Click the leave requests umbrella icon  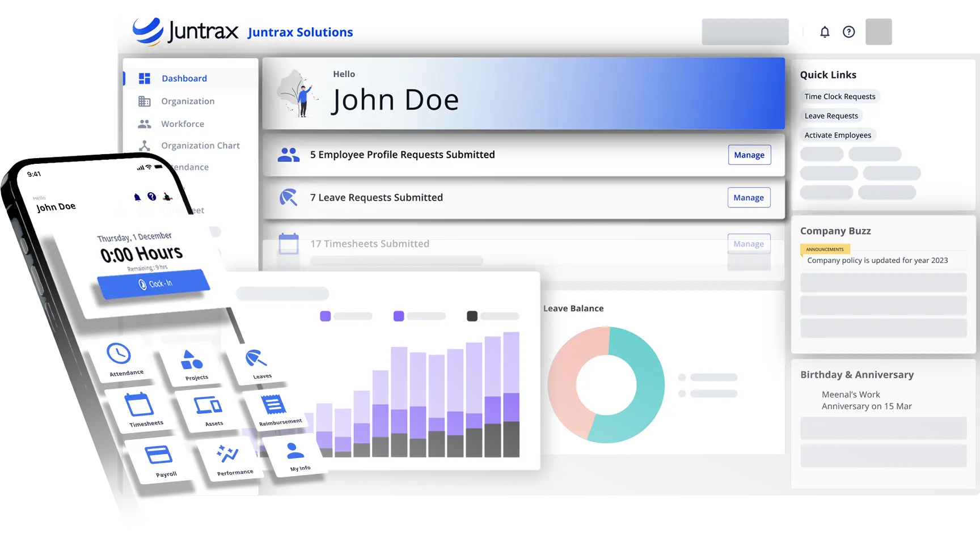[x=288, y=197]
